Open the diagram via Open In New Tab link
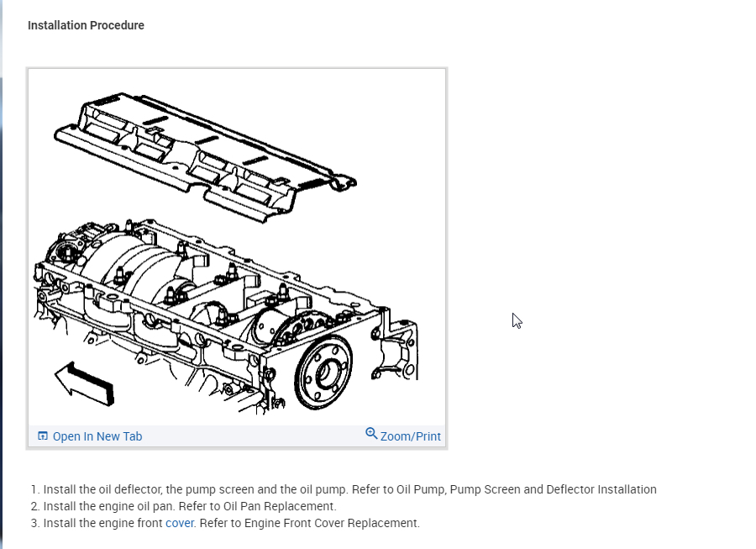Image resolution: width=756 pixels, height=549 pixels. pyautogui.click(x=97, y=436)
